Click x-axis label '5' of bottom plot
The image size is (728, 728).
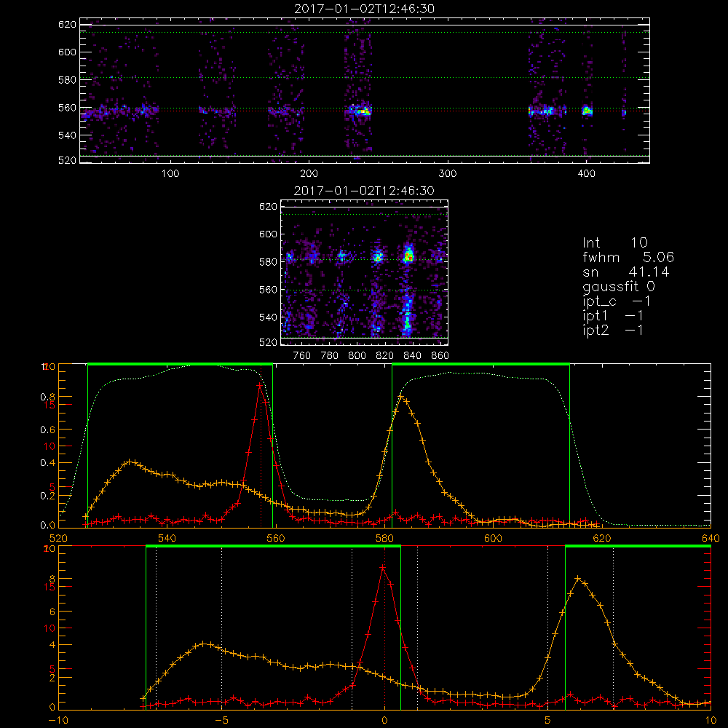click(548, 721)
